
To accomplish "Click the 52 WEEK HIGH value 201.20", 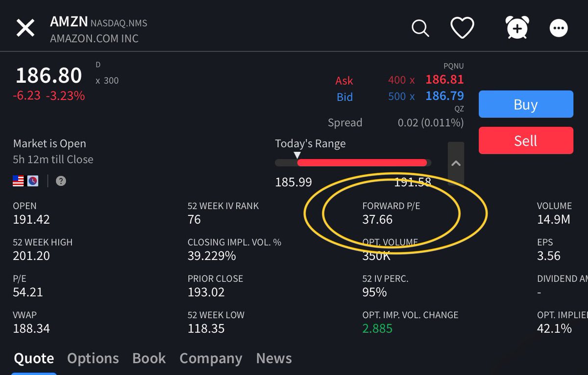I will click(31, 256).
